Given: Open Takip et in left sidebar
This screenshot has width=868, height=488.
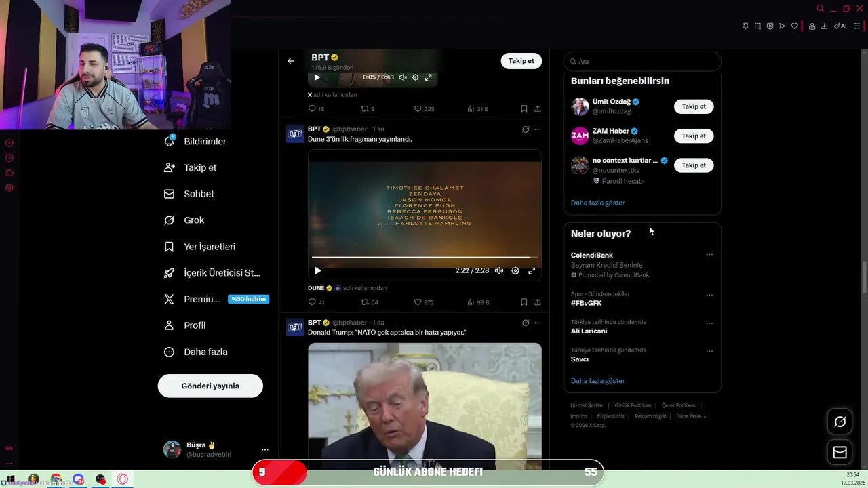Looking at the screenshot, I should (x=191, y=167).
